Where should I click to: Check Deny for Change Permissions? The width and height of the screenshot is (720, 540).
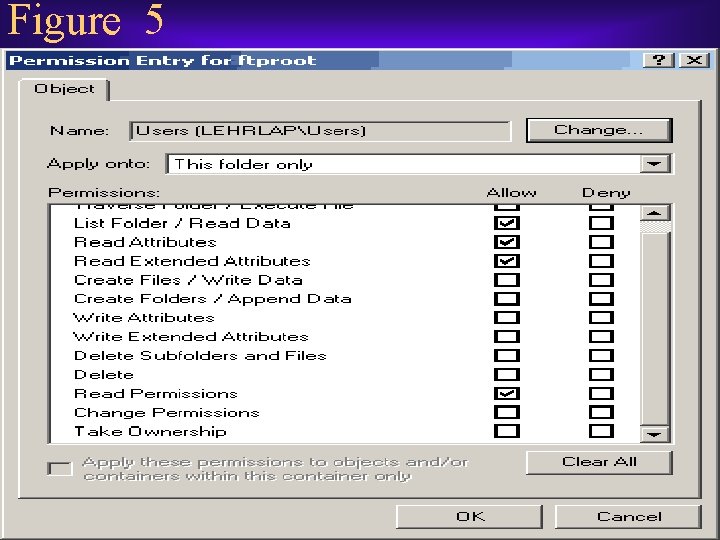pos(602,412)
